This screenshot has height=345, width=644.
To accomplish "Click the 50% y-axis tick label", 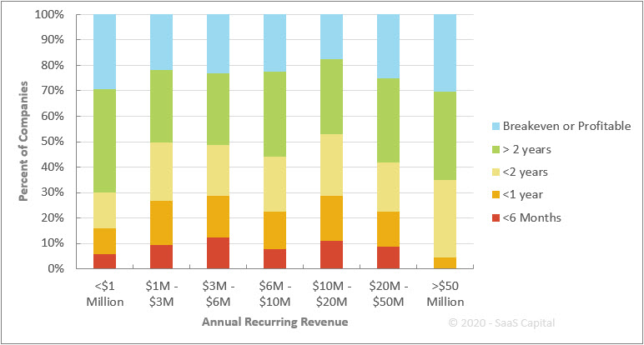I will pyautogui.click(x=53, y=142).
